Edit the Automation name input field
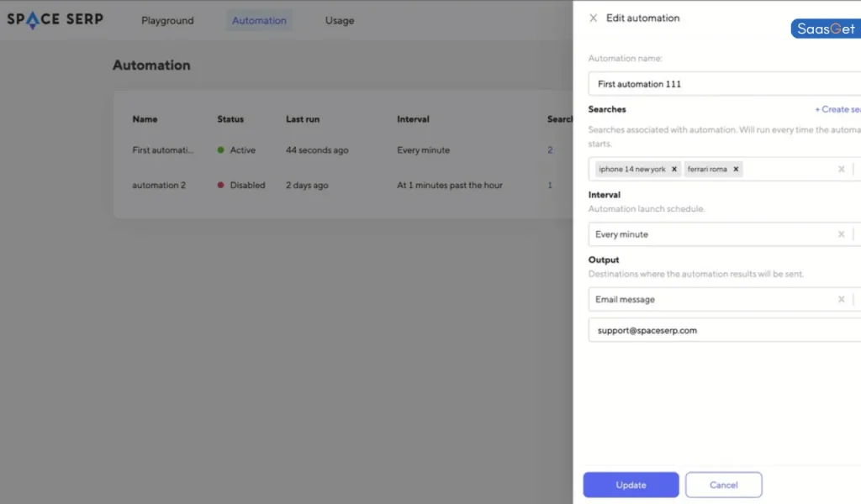The image size is (861, 504). tap(724, 84)
